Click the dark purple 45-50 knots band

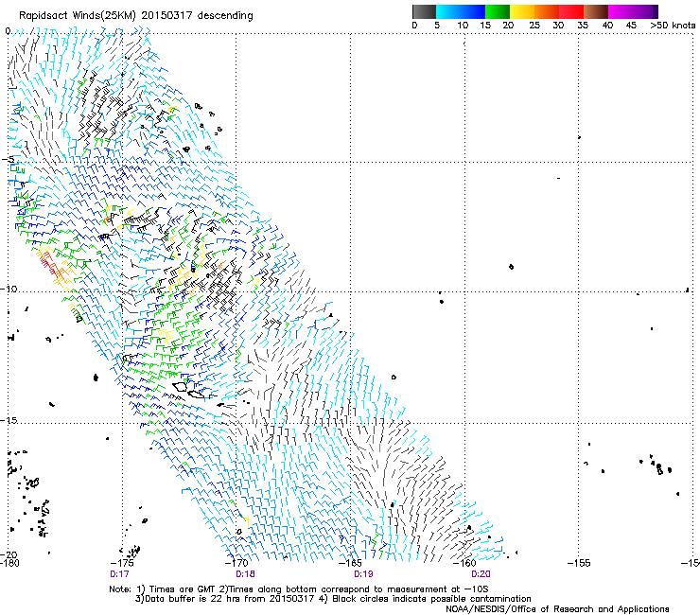pos(645,11)
